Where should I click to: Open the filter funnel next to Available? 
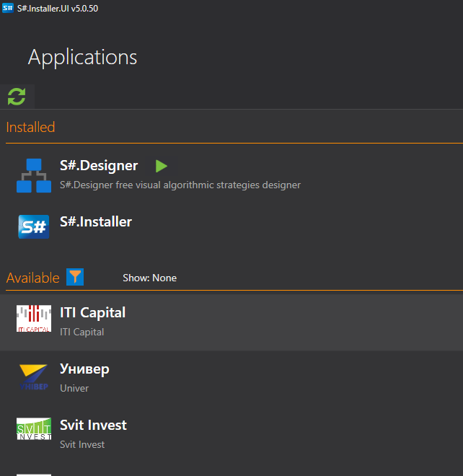[x=75, y=277]
